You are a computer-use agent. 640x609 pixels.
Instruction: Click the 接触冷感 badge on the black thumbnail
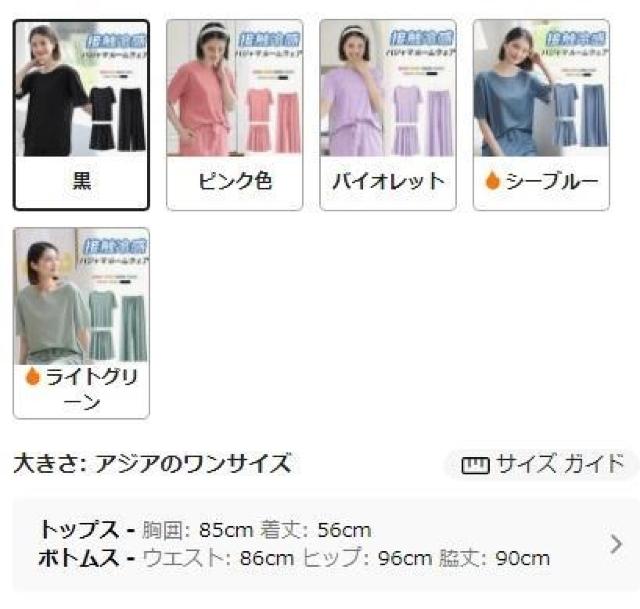point(116,41)
